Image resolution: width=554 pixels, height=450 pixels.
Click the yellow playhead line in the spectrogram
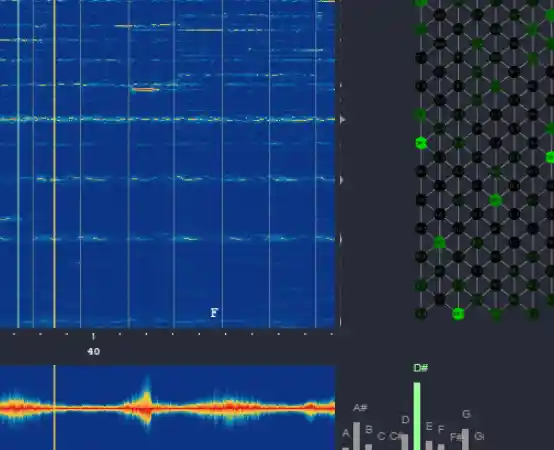(x=54, y=164)
